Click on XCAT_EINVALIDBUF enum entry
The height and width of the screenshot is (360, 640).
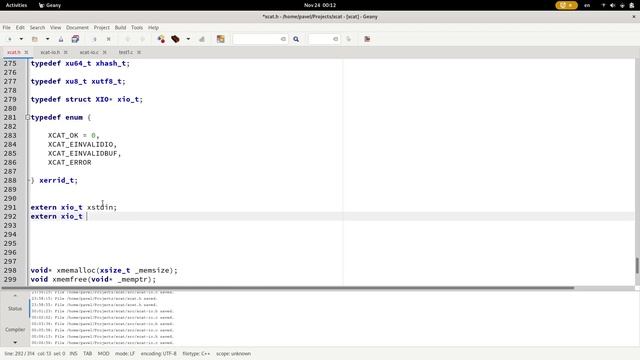[84, 153]
